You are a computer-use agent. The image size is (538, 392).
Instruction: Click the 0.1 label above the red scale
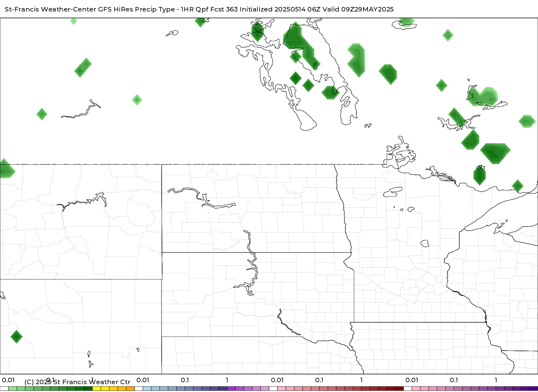click(319, 380)
